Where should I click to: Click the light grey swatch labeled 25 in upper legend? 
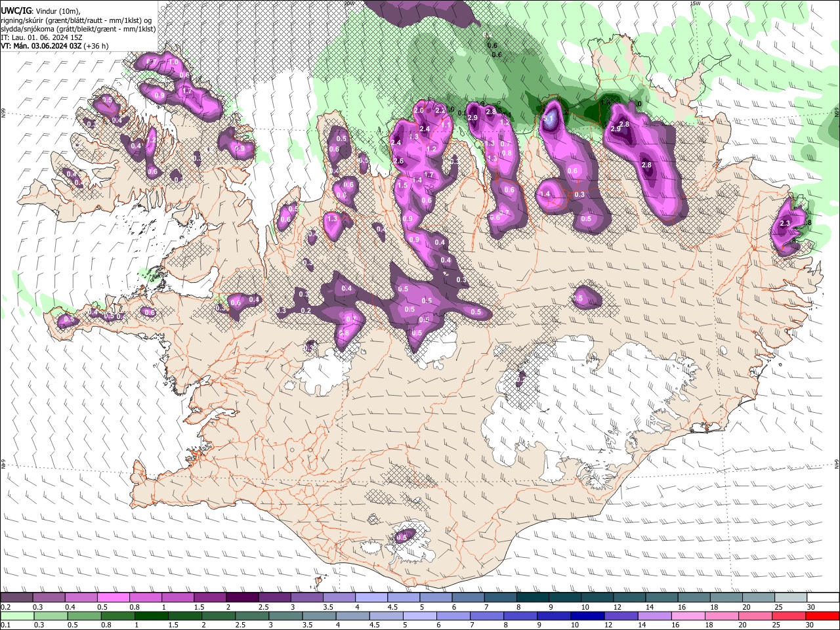(791, 598)
